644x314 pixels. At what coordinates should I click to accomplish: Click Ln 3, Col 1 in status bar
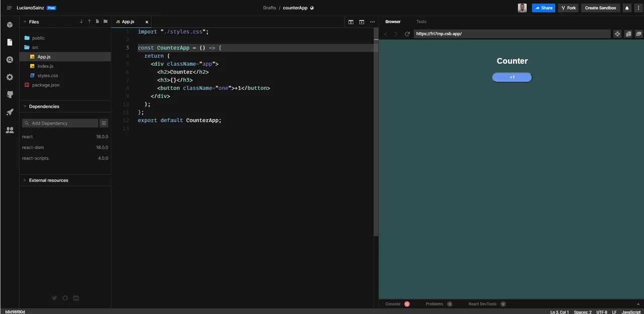tap(559, 312)
